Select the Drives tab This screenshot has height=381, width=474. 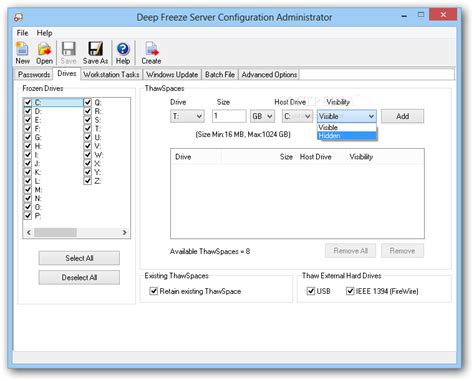point(67,73)
